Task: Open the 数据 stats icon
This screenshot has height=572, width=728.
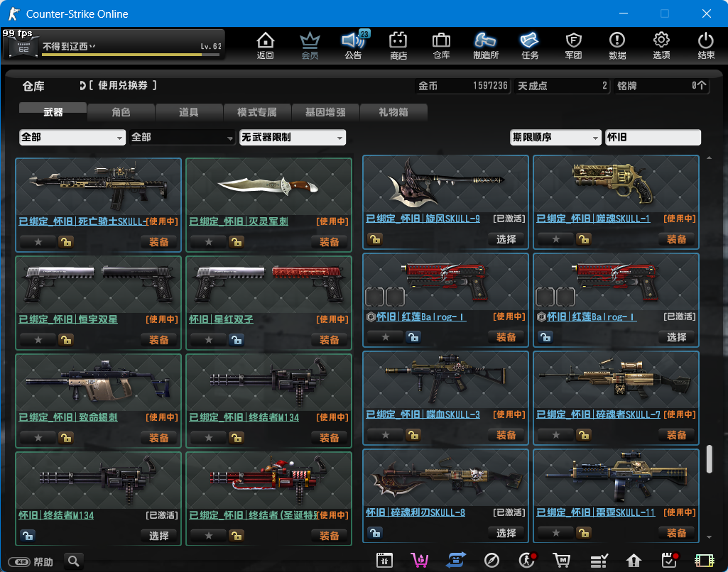Action: coord(617,45)
